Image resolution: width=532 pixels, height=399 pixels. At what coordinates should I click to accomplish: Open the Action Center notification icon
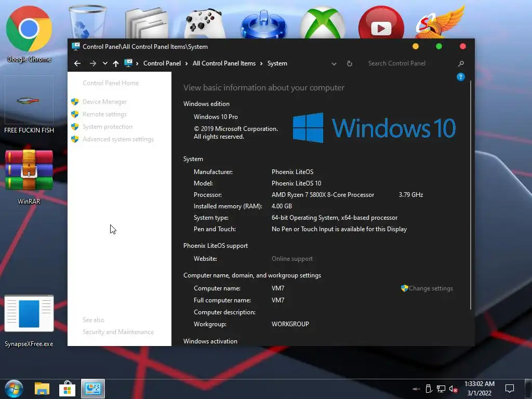tap(509, 389)
